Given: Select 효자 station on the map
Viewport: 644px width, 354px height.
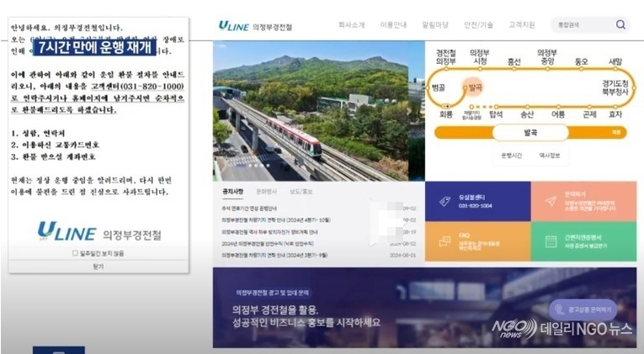Looking at the screenshot, I should (x=615, y=114).
